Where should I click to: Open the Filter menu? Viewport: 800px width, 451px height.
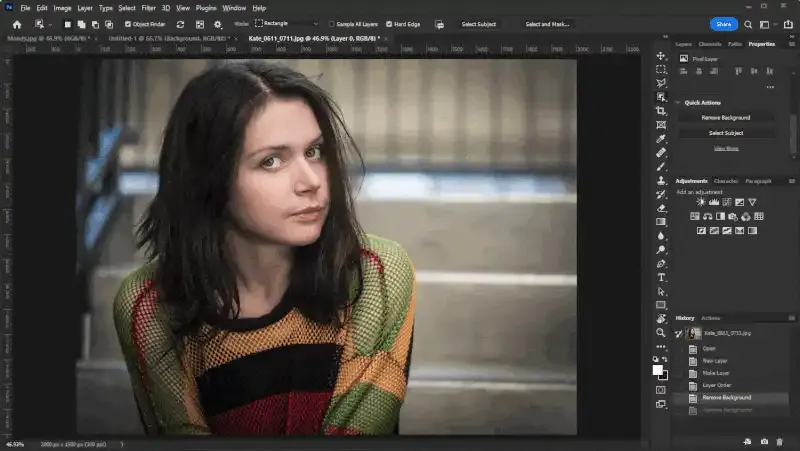point(148,8)
